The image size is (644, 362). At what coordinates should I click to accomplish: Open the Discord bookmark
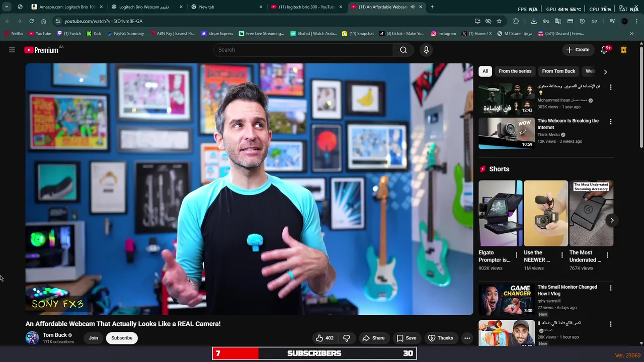click(x=561, y=34)
